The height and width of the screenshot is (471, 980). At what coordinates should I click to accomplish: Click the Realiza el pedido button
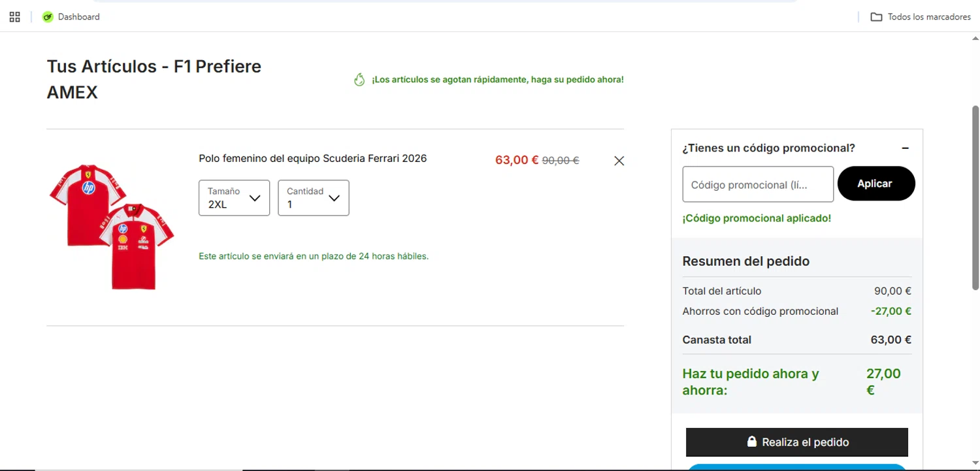point(797,442)
